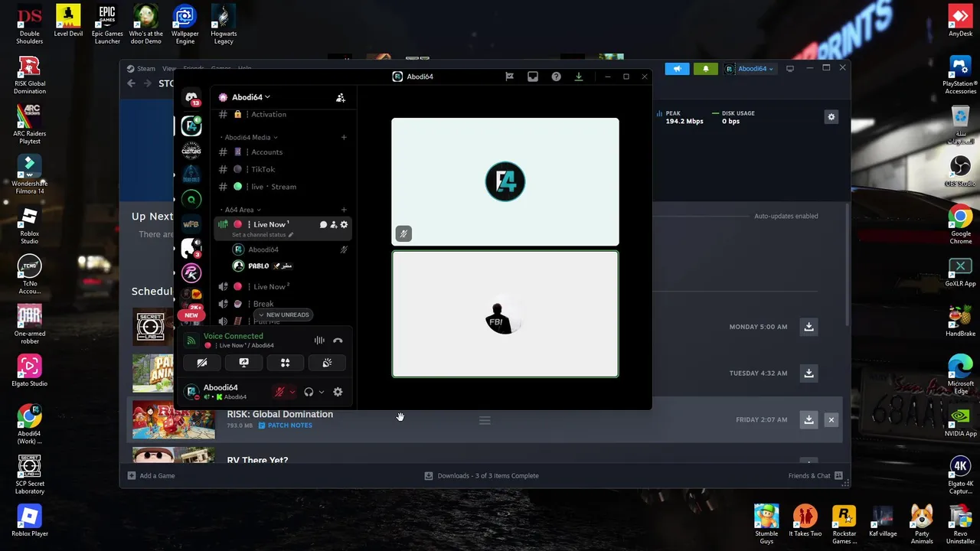Screen dimensions: 980x551
Task: Focus PABLO FBI avatar video tile
Action: pyautogui.click(x=505, y=315)
